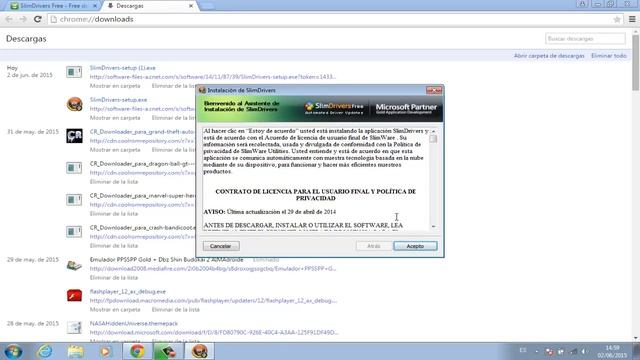Click taskbar clock showing 02/06/2015
The height and width of the screenshot is (360, 640).
pyautogui.click(x=612, y=351)
